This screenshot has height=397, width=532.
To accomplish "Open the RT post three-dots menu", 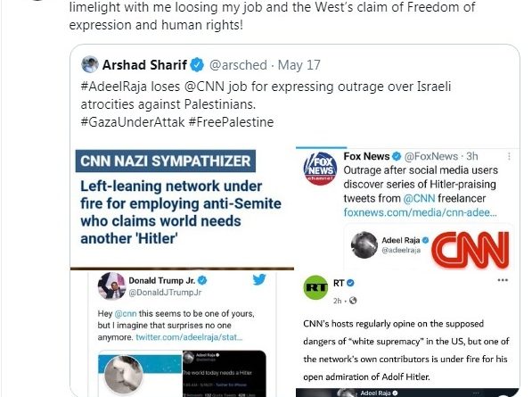I will point(503,280).
